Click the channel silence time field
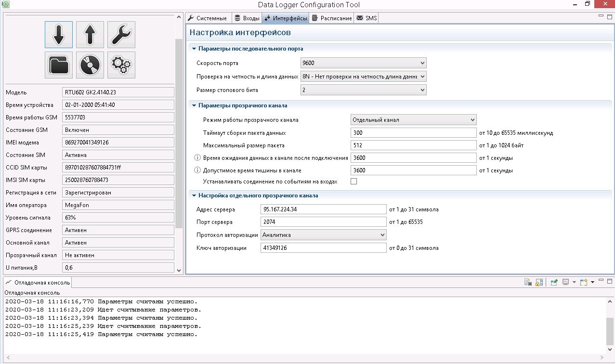The width and height of the screenshot is (615, 364). (414, 170)
